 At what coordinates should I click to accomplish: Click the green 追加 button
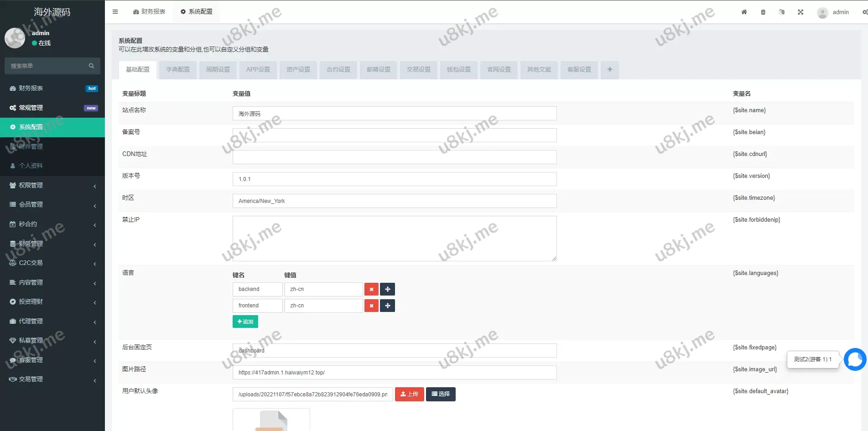[x=245, y=322]
